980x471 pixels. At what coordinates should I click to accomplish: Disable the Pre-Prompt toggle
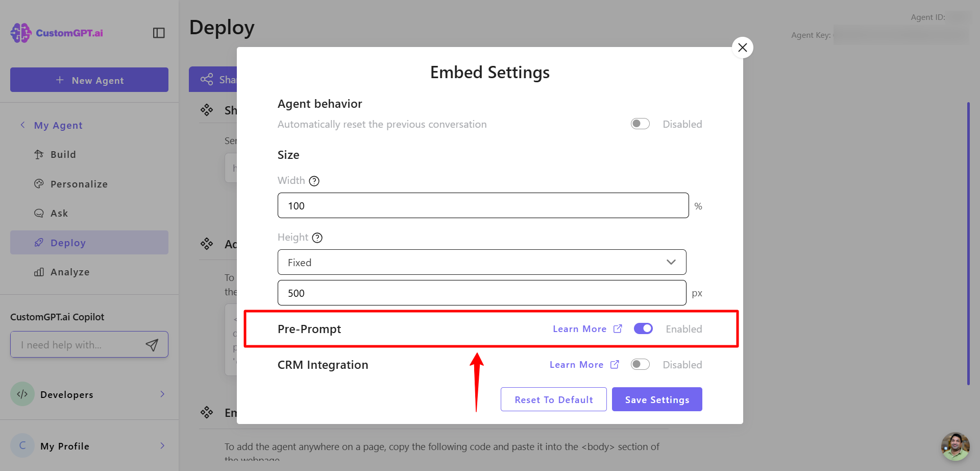click(x=643, y=329)
